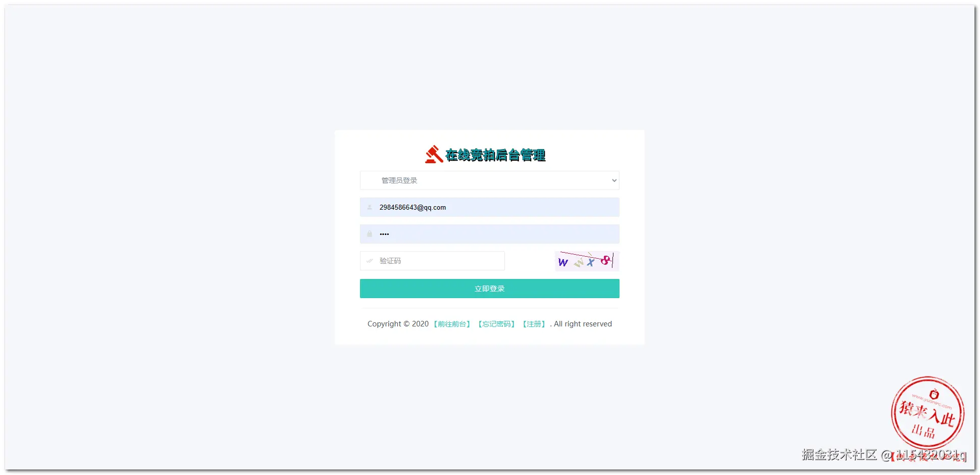
Task: Click the @115432031q watermark username
Action: [923, 455]
